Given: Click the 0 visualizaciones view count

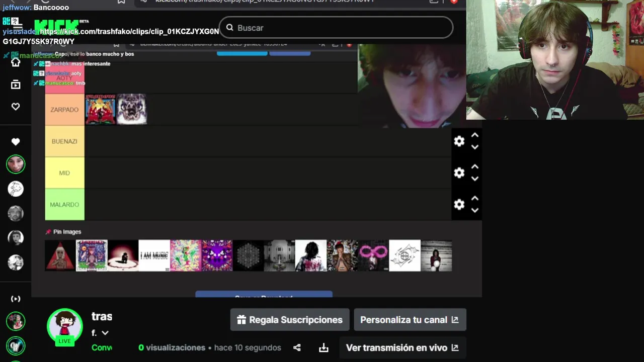Looking at the screenshot, I should 172,347.
